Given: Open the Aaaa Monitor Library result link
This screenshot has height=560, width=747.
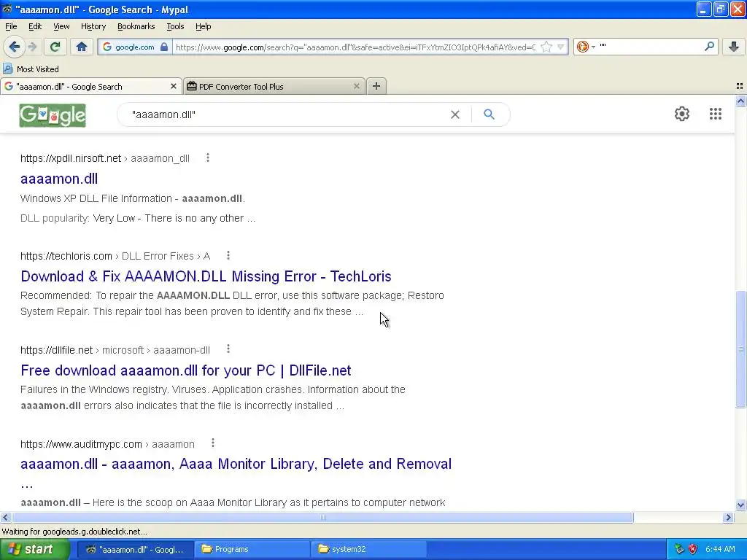Looking at the screenshot, I should click(x=236, y=463).
